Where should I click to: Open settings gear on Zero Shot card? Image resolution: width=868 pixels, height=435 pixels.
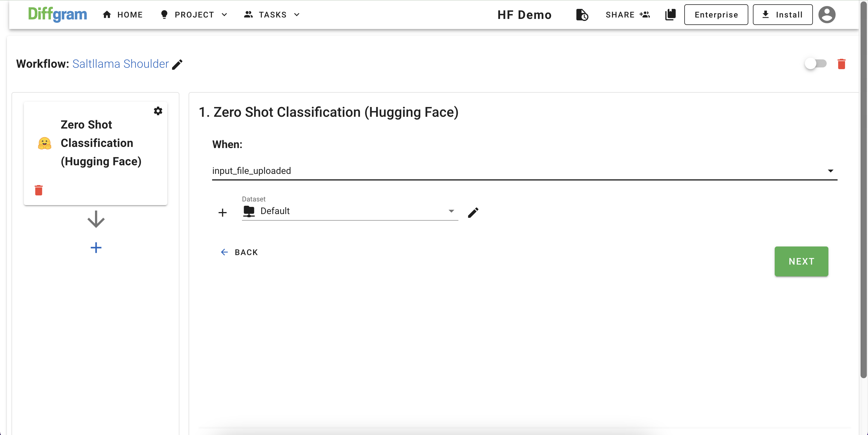[x=158, y=111]
